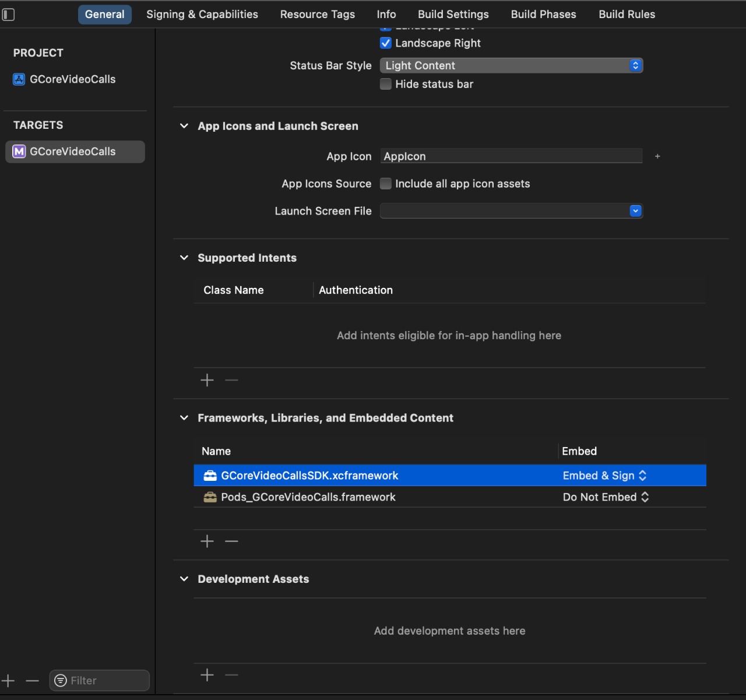Click the Pods_GCoreVideoCalls.framework toolbox icon
This screenshot has width=746, height=700.
pyautogui.click(x=210, y=497)
